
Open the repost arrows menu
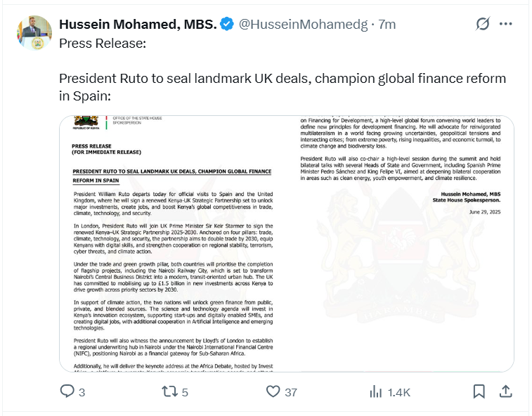169,392
